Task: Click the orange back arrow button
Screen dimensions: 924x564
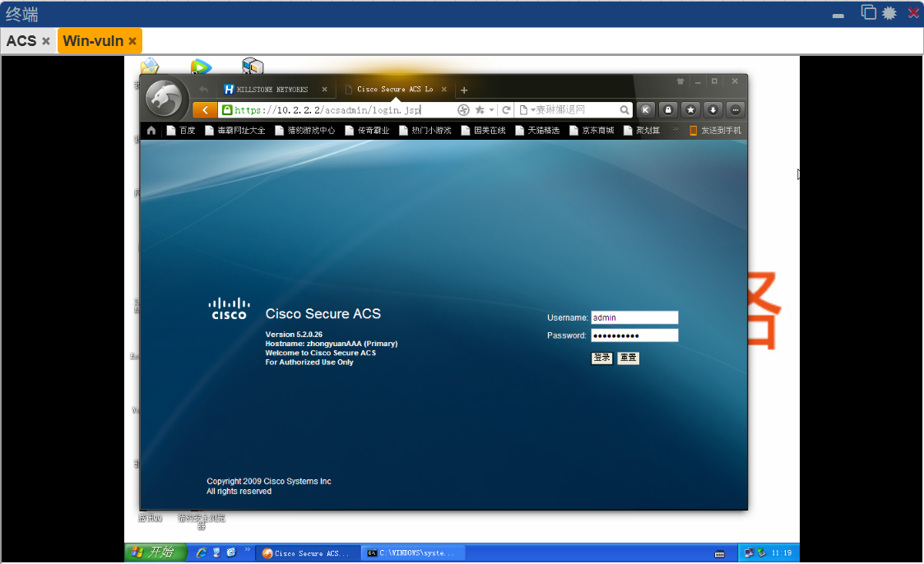Action: (x=205, y=109)
